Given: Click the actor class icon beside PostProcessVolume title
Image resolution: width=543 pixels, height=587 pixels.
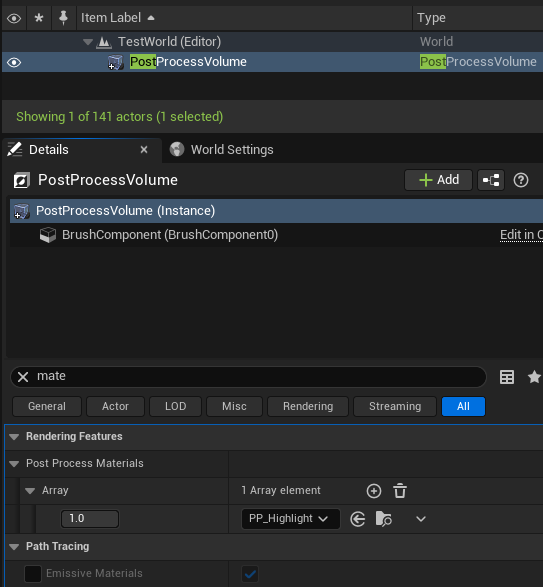Looking at the screenshot, I should pyautogui.click(x=21, y=180).
